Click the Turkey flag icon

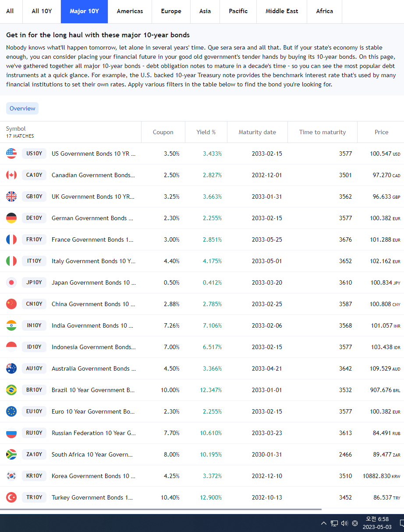(x=11, y=497)
